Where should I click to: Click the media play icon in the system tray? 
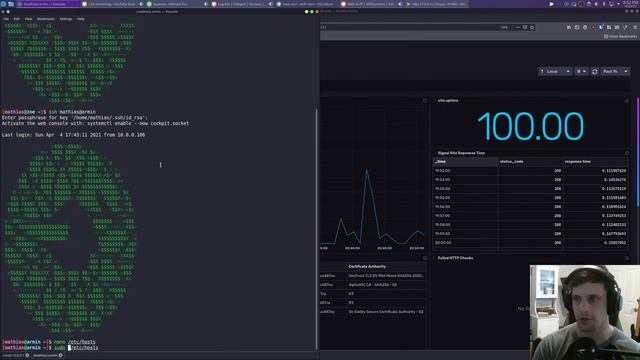551,4
